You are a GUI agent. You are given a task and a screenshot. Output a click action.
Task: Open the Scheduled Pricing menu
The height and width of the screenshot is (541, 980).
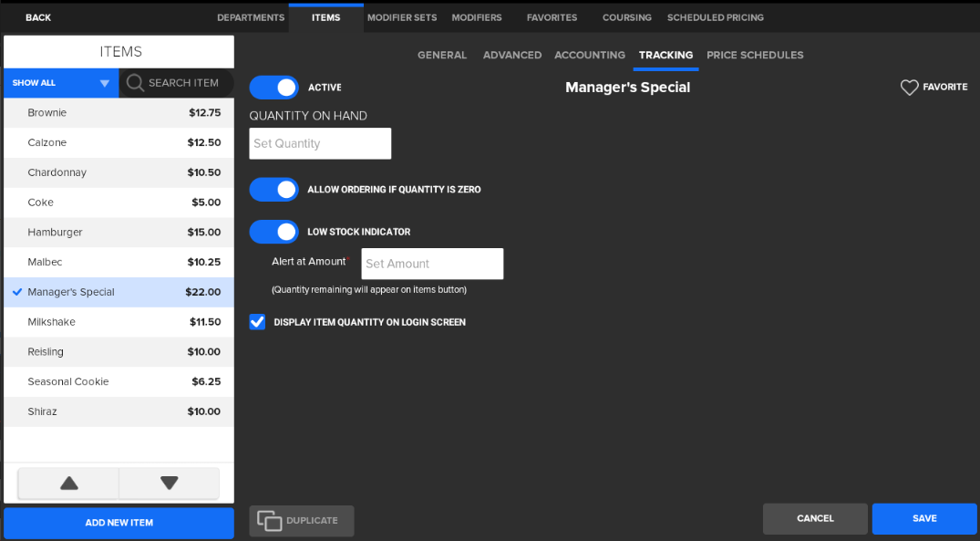pyautogui.click(x=716, y=17)
